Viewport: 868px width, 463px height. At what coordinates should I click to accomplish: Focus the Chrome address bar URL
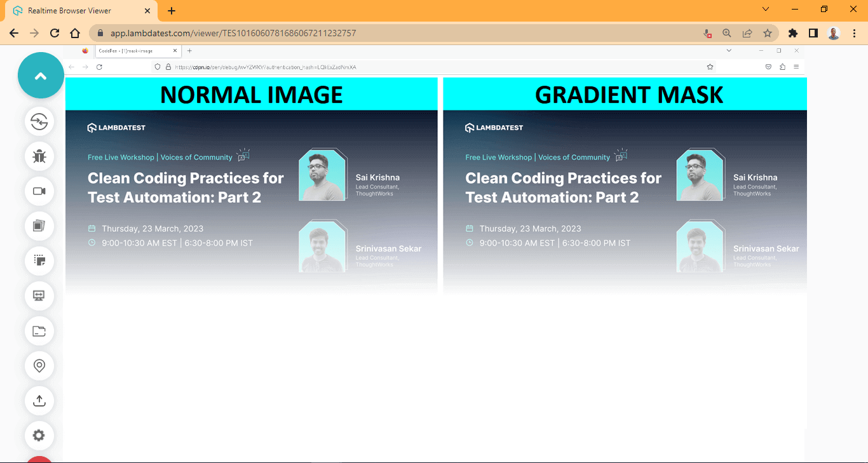pos(233,33)
